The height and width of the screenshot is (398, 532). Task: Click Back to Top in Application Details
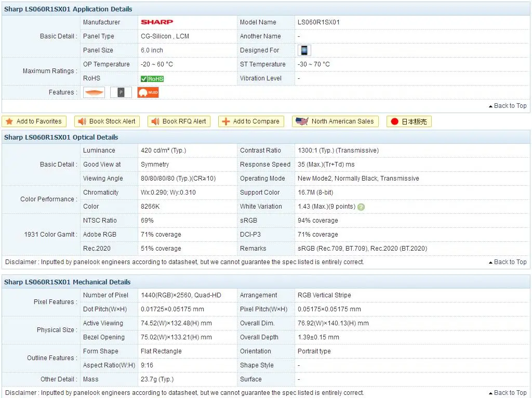click(x=508, y=106)
